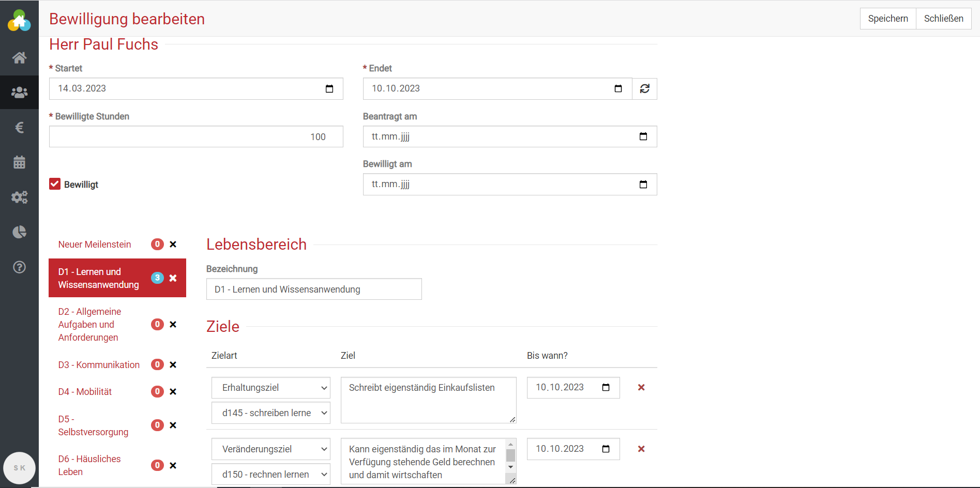Delete the Schreibt eigenständig Einkaufslisten goal
This screenshot has width=980, height=488.
point(641,388)
